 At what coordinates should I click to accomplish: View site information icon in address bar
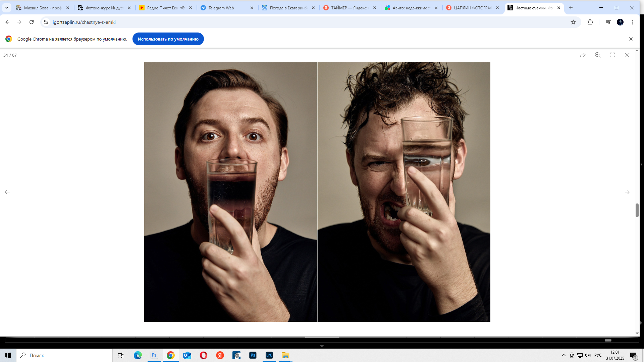pos(46,22)
